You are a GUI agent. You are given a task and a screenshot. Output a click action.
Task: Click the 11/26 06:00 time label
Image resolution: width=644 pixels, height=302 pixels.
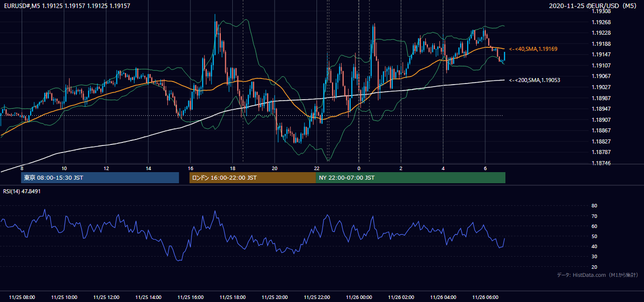click(x=485, y=297)
